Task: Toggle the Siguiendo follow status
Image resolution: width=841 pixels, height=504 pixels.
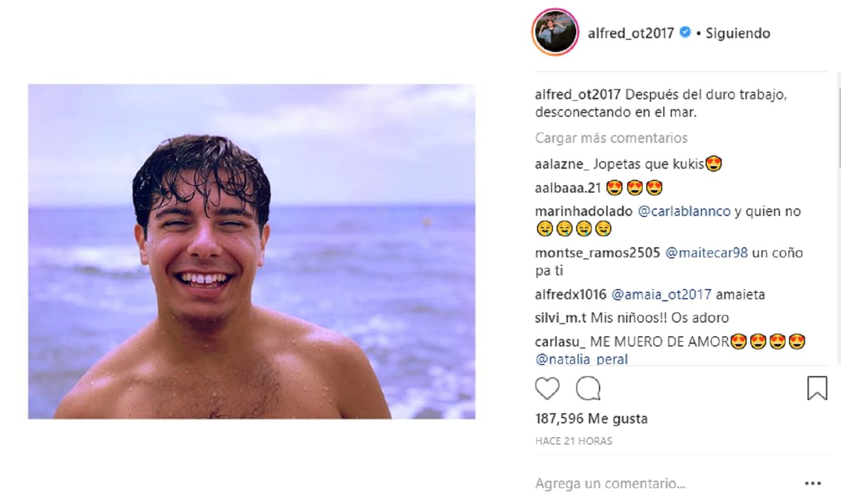Action: (738, 33)
